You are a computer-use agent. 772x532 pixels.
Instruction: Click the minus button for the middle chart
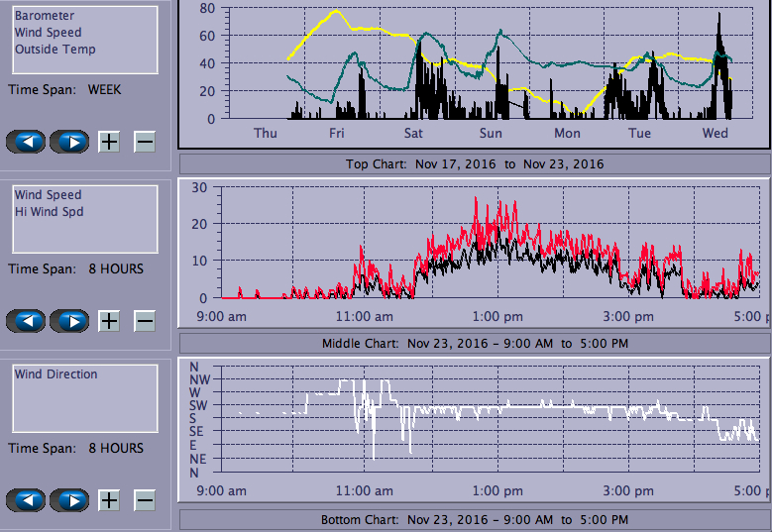tap(145, 321)
